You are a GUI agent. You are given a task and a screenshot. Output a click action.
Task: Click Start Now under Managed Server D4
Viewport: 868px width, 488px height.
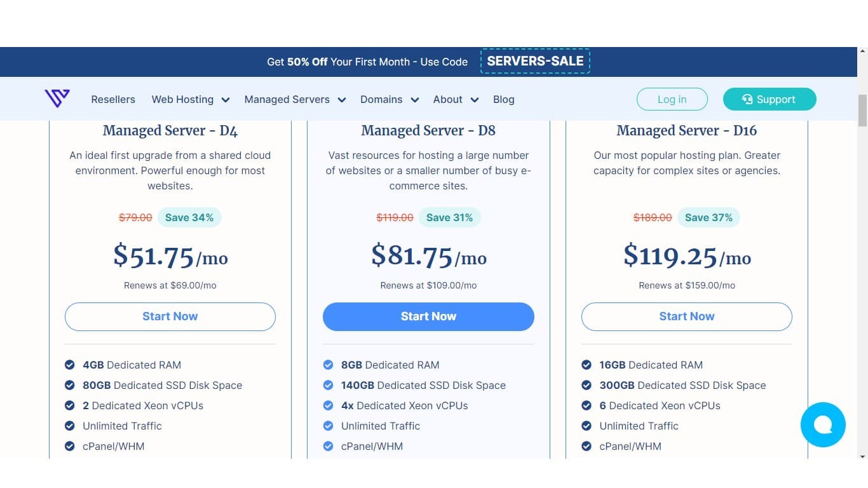coord(170,316)
